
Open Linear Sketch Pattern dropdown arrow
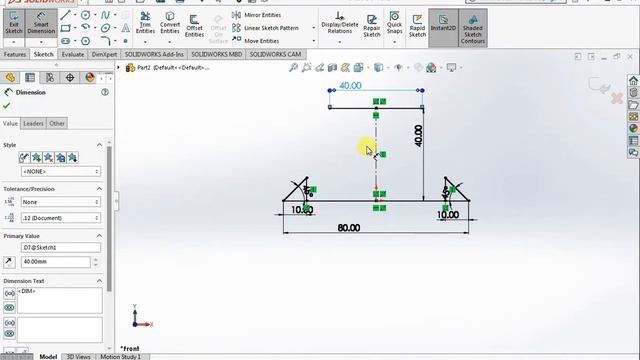pyautogui.click(x=313, y=28)
